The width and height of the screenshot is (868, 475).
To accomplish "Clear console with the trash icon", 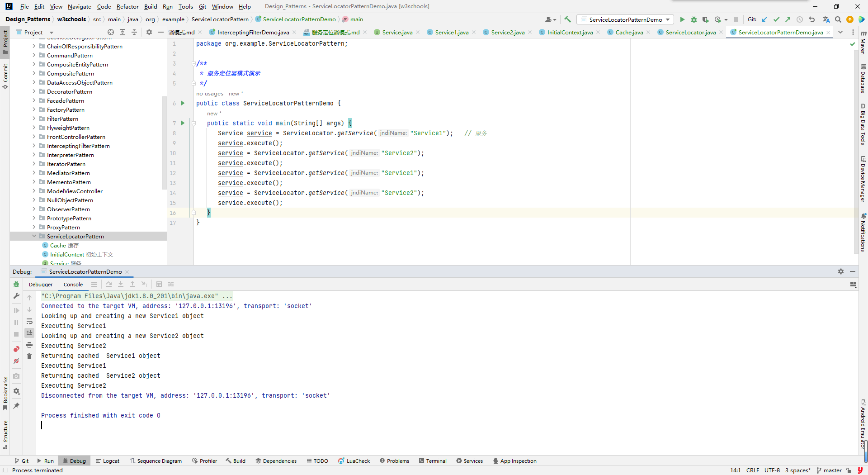I will click(29, 356).
